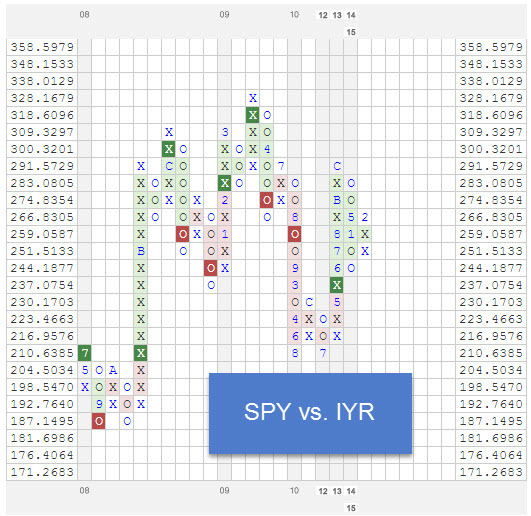Screen dimensions: 531x516
Task: Click bold 12 label in top header
Action: pyautogui.click(x=323, y=15)
